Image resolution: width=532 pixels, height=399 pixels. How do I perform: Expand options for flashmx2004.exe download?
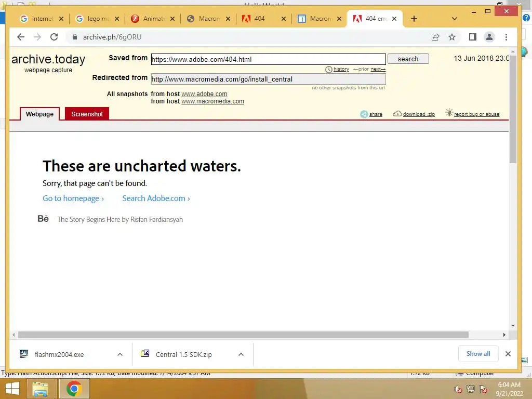tap(120, 354)
